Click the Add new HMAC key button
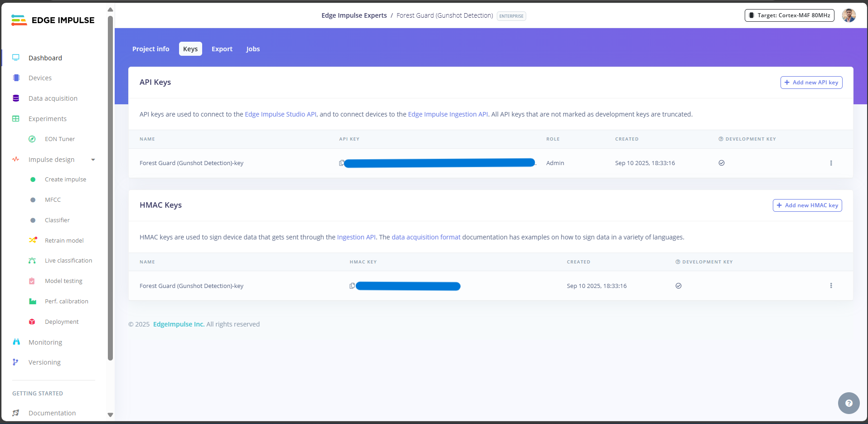This screenshot has height=424, width=868. [807, 205]
